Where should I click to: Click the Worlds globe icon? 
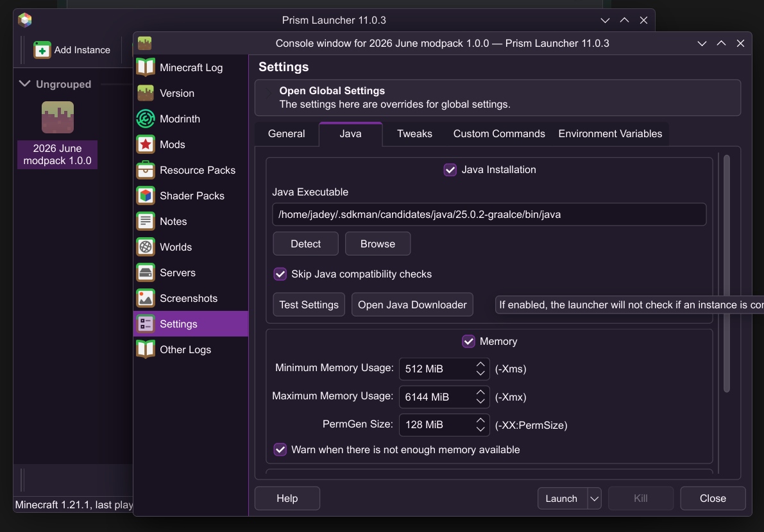pos(145,247)
